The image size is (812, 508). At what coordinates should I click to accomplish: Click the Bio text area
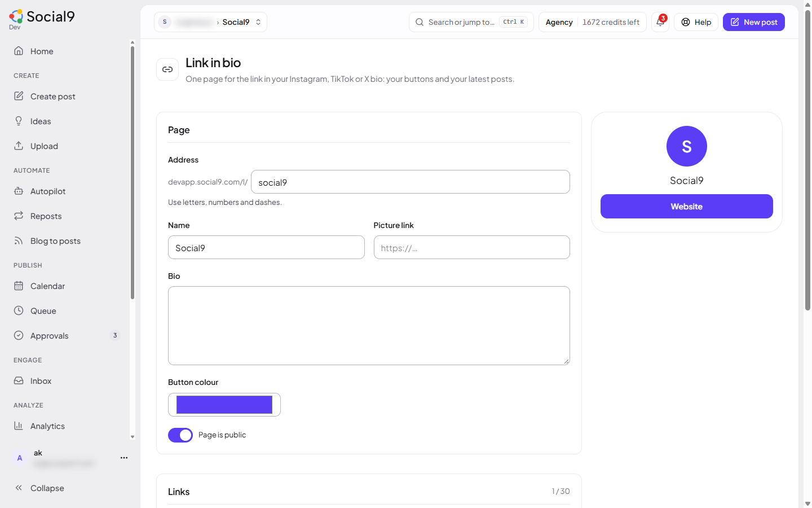(369, 326)
